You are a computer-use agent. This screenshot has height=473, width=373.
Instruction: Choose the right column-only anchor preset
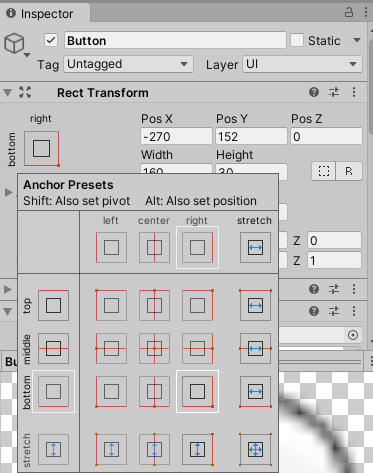coord(197,247)
